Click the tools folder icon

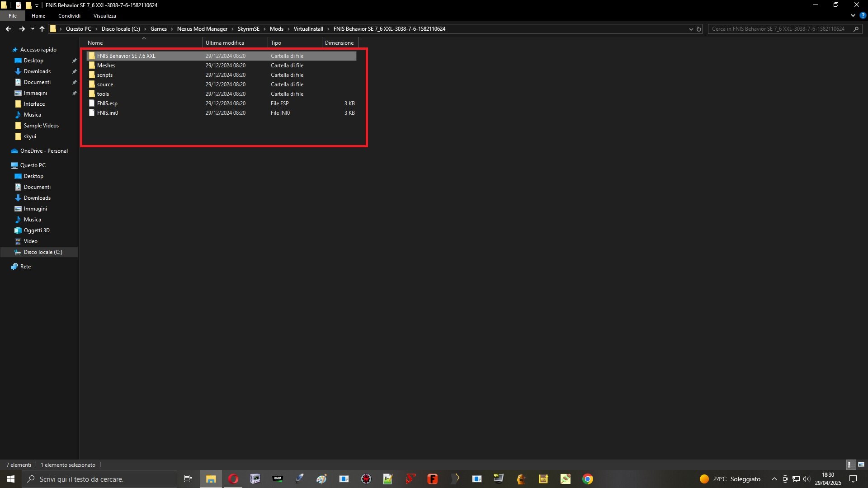(x=92, y=94)
